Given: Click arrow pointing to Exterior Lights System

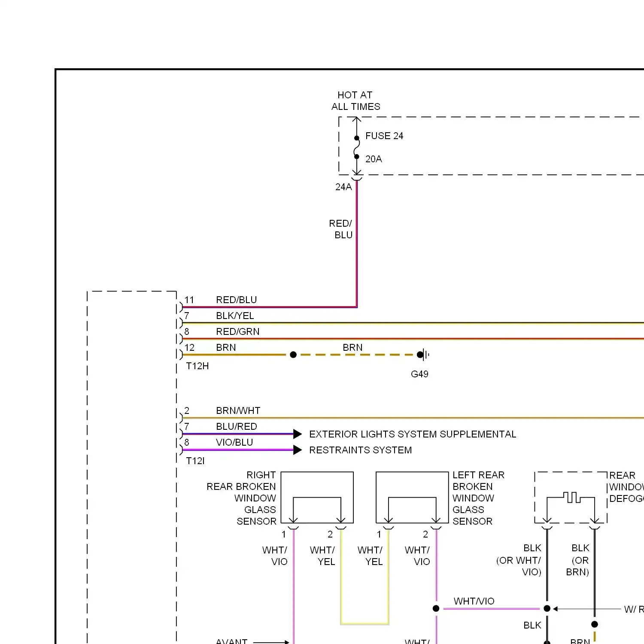Looking at the screenshot, I should [x=298, y=434].
